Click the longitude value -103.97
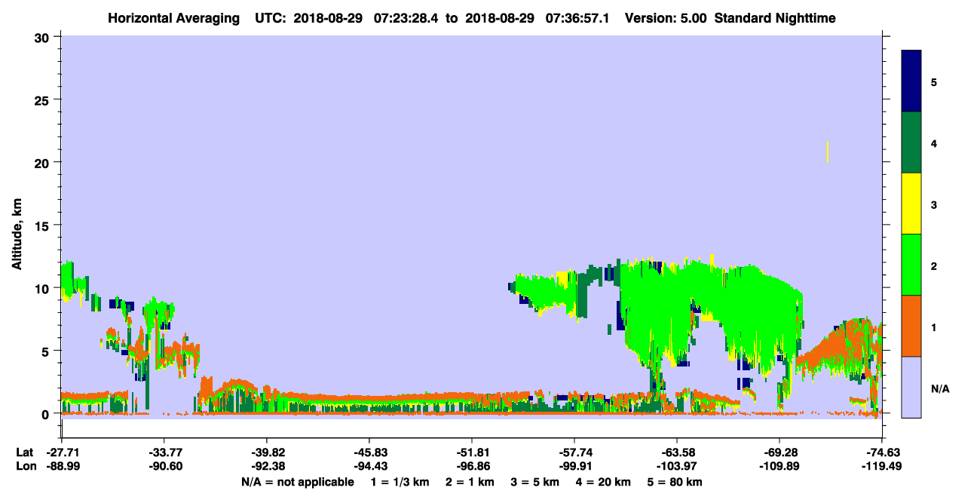 pos(677,466)
